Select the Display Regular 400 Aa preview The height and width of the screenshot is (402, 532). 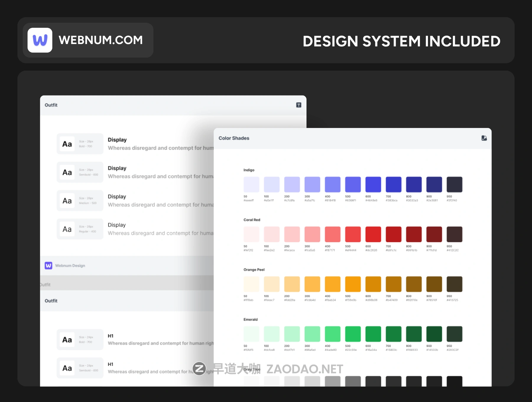click(67, 229)
